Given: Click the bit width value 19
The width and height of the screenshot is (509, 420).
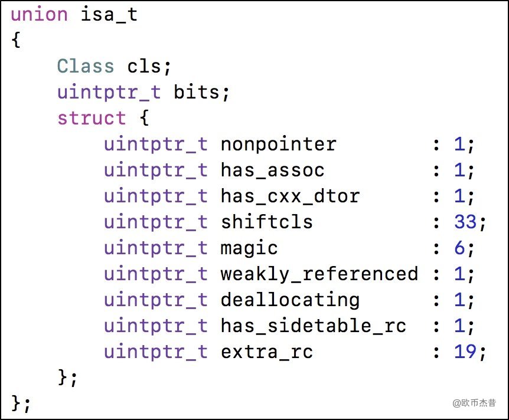Looking at the screenshot, I should click(465, 352).
